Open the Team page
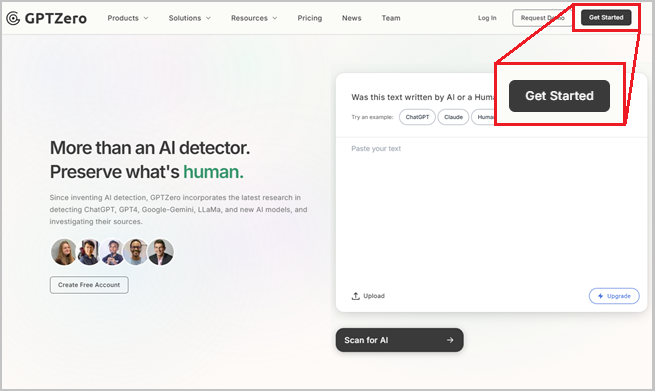 coord(391,18)
